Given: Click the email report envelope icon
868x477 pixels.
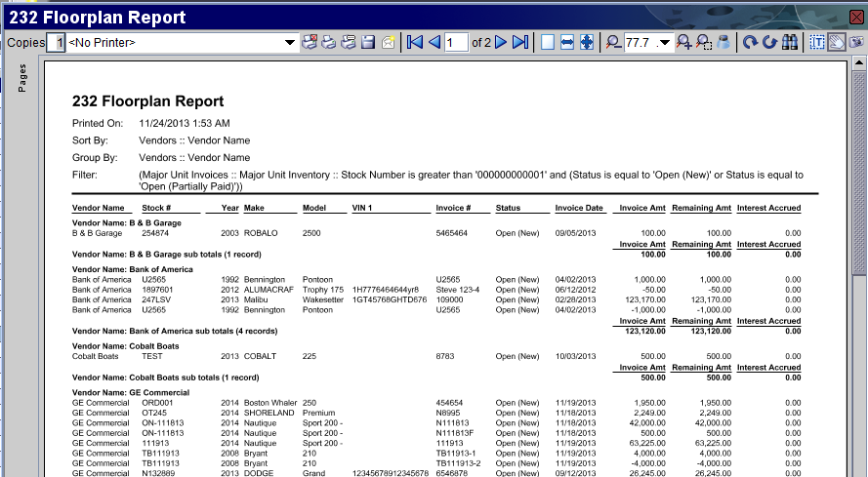Looking at the screenshot, I should 389,42.
